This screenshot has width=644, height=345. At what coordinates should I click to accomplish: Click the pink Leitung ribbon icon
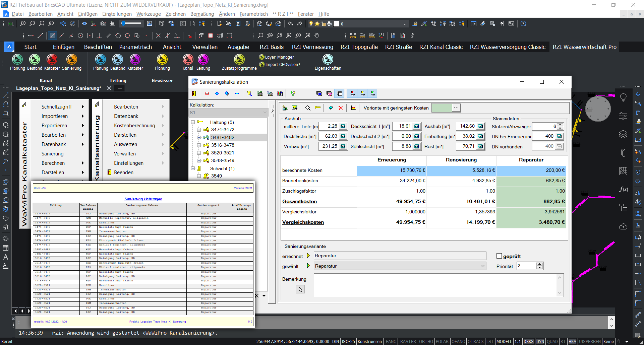click(x=203, y=60)
